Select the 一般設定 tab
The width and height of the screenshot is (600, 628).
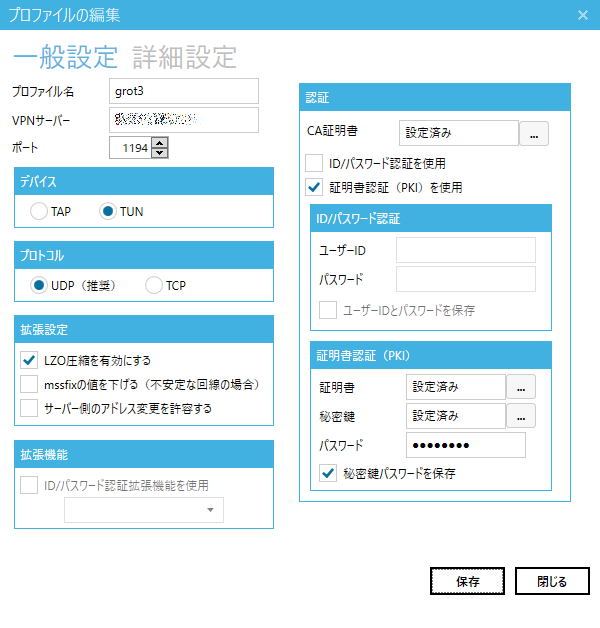pos(66,57)
